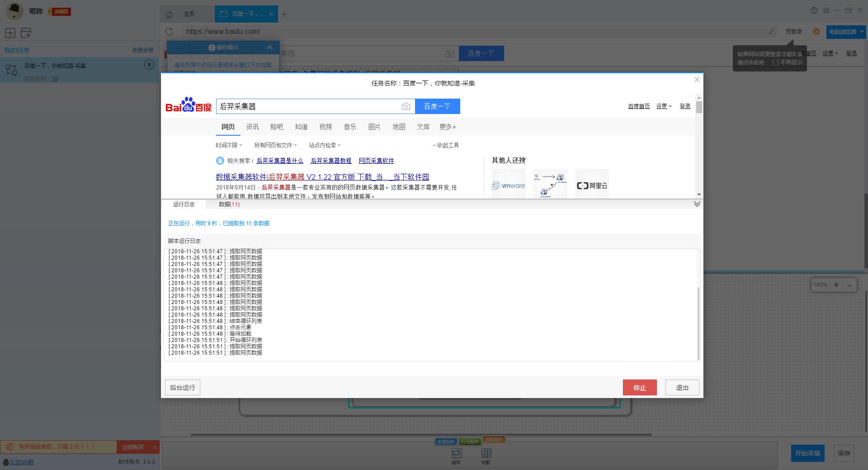The image size is (868, 470).
Task: Click the zoom in plus button on canvas
Action: (x=836, y=285)
